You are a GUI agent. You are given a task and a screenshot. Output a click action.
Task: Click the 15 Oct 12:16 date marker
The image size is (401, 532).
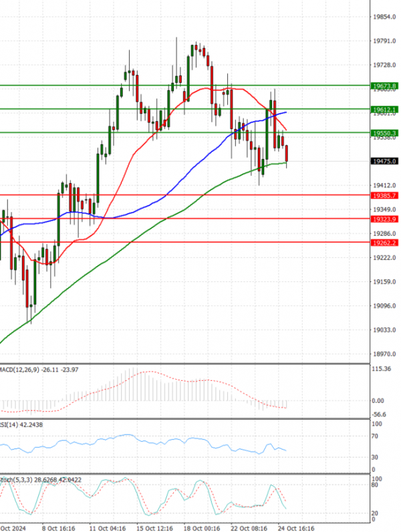tap(153, 527)
